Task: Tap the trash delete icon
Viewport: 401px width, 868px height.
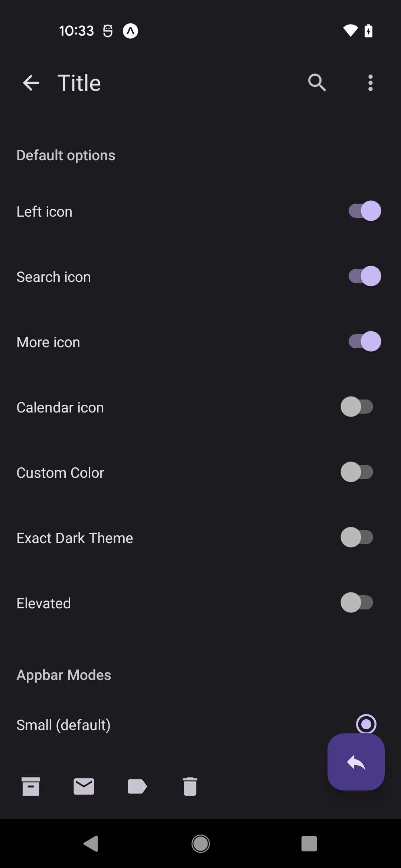Action: pyautogui.click(x=190, y=786)
